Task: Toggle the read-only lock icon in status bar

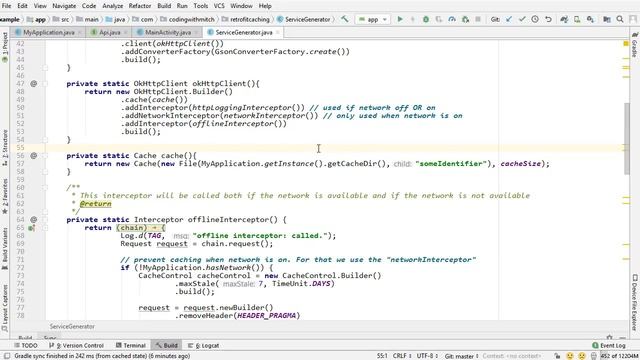Action: pos(557,356)
